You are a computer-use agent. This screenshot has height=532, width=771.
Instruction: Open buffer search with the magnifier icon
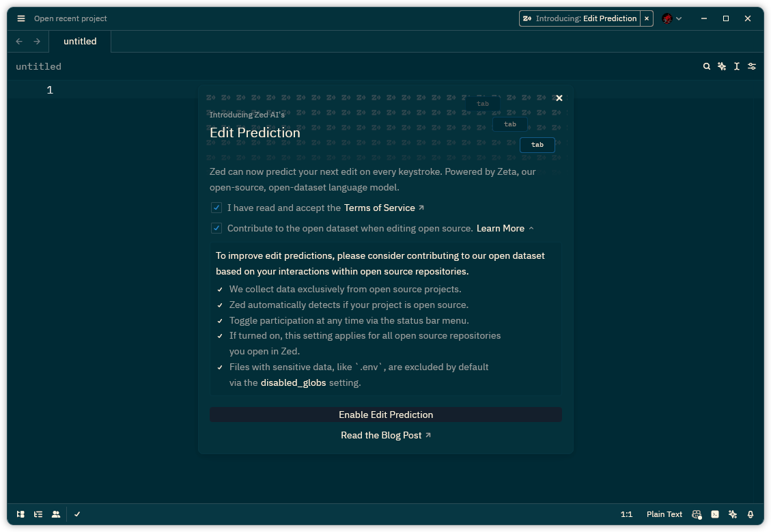click(x=707, y=66)
